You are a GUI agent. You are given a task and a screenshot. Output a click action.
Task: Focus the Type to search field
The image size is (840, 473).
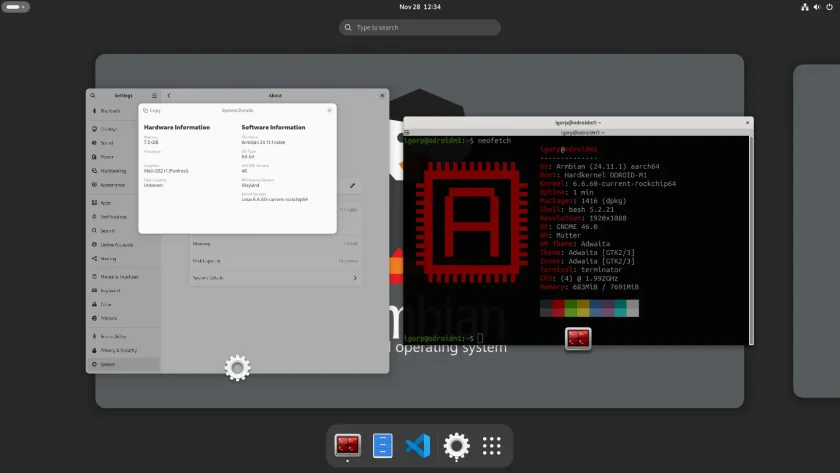point(419,27)
